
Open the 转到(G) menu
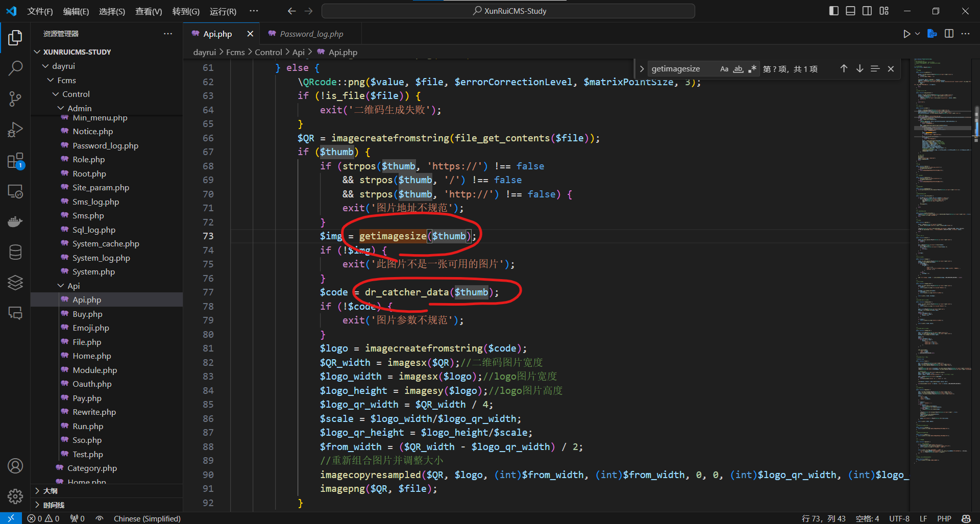click(x=186, y=11)
